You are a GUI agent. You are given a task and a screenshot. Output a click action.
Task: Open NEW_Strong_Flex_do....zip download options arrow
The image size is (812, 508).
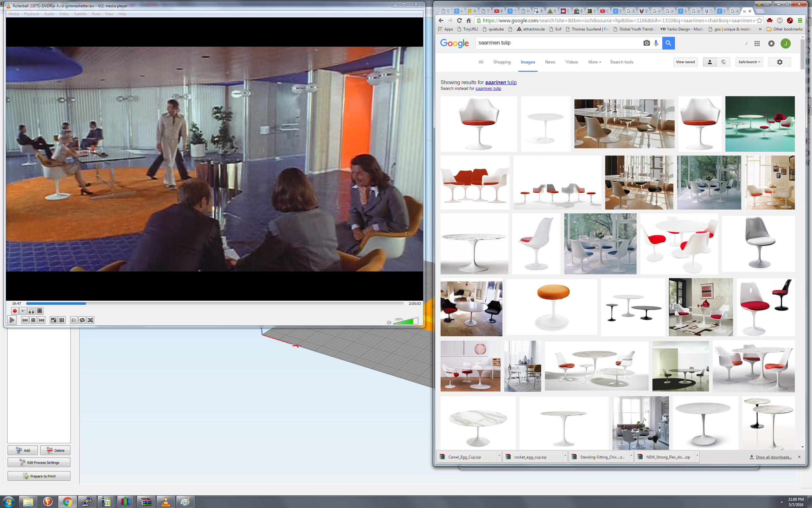pyautogui.click(x=697, y=457)
